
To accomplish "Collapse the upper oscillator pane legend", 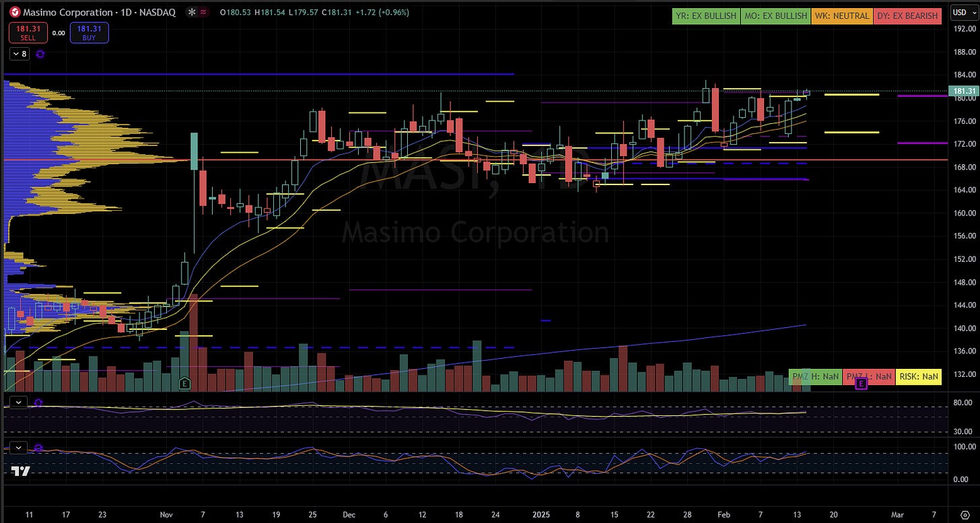I will (x=19, y=403).
